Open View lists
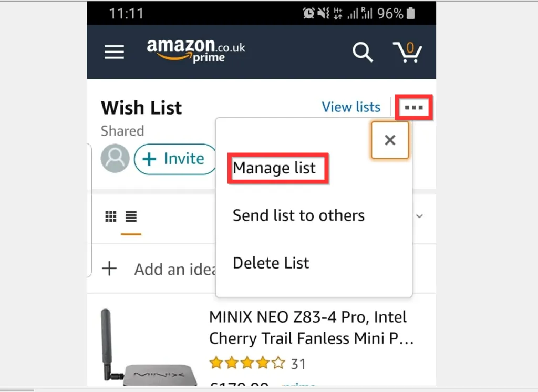This screenshot has width=538, height=392. (x=351, y=107)
